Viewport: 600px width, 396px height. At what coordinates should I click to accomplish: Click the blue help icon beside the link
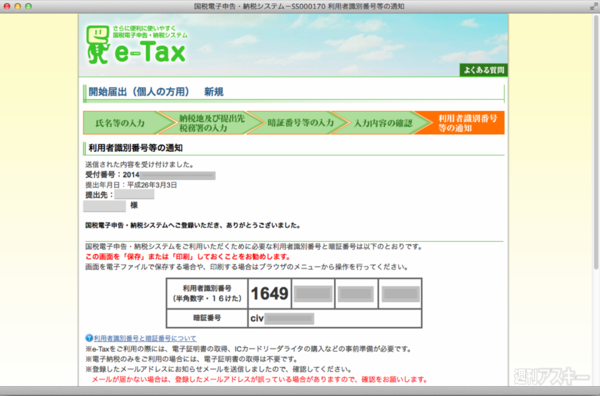(89, 338)
